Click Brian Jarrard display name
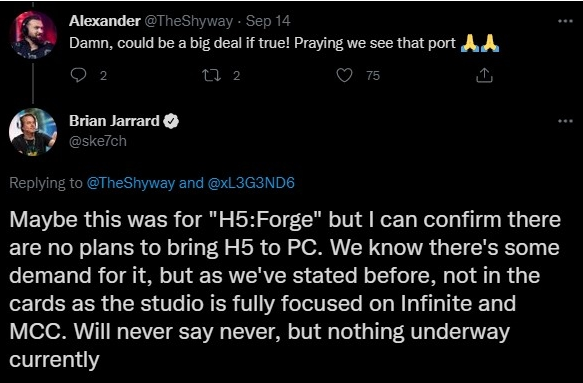The width and height of the screenshot is (583, 383). pyautogui.click(x=114, y=121)
